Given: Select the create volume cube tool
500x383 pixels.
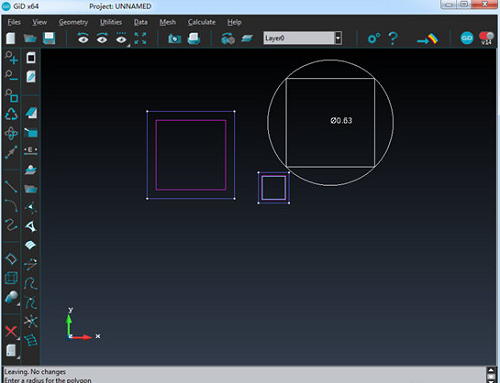Looking at the screenshot, I should coord(11,278).
